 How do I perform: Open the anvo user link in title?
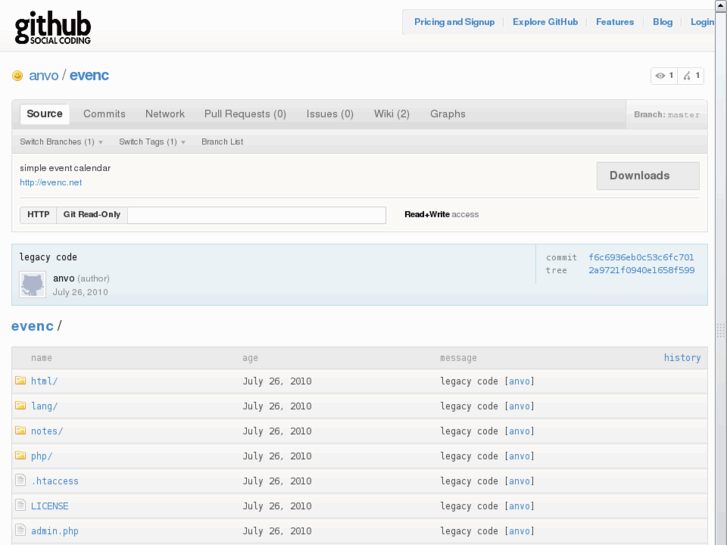pos(44,76)
